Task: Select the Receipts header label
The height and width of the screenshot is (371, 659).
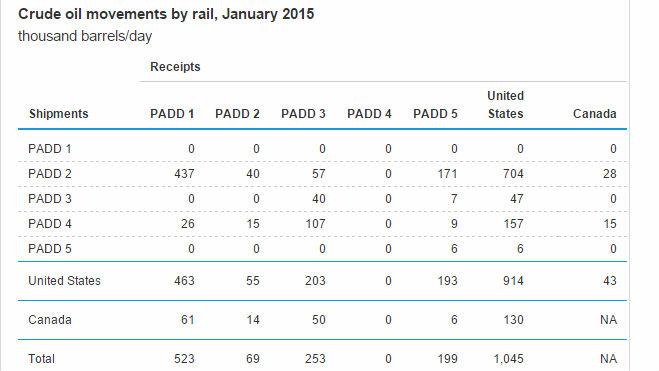Action: (175, 67)
